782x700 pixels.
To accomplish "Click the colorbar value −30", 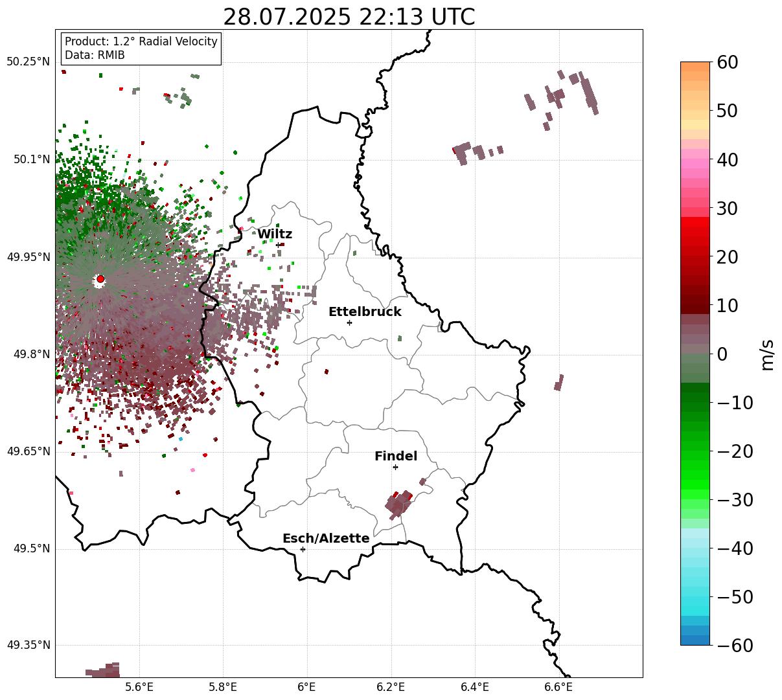I will (x=735, y=500).
